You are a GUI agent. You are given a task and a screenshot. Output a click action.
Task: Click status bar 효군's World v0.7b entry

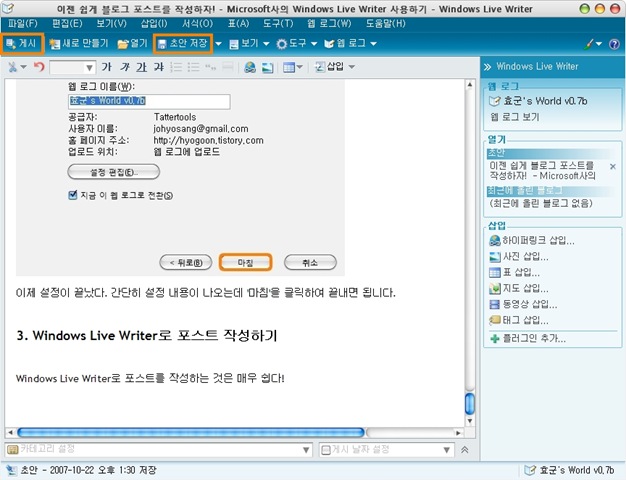click(x=569, y=470)
